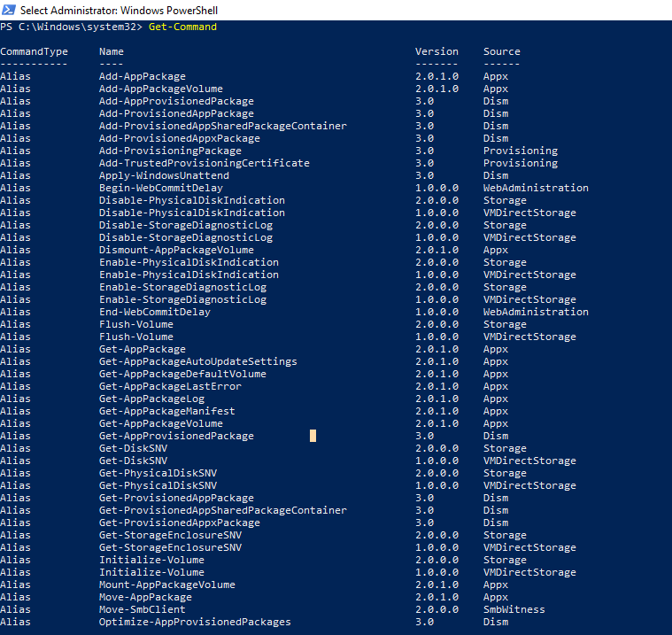Click Optimize-AppProvisionedPackages name
The image size is (672, 635).
(x=195, y=622)
